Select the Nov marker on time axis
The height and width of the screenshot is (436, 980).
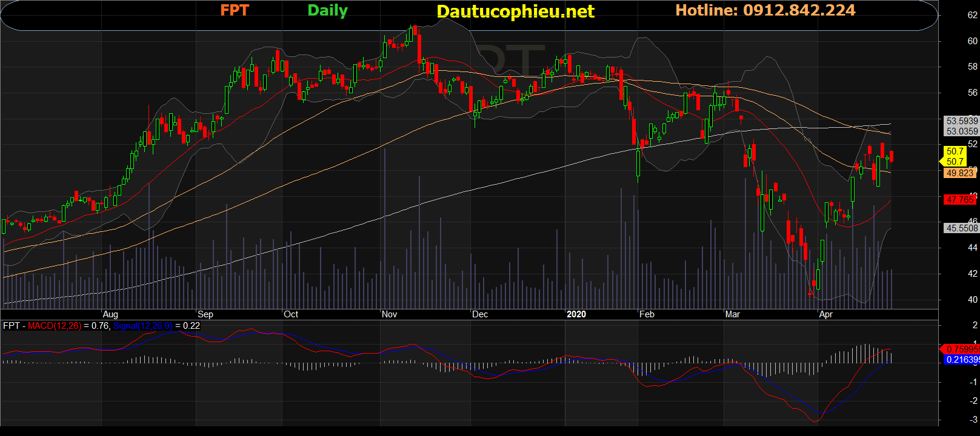tap(389, 314)
